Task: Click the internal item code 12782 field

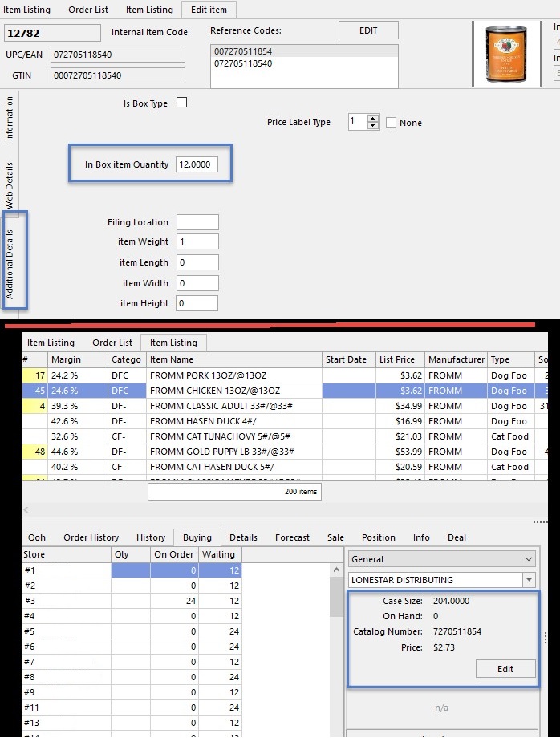Action: 52,33
